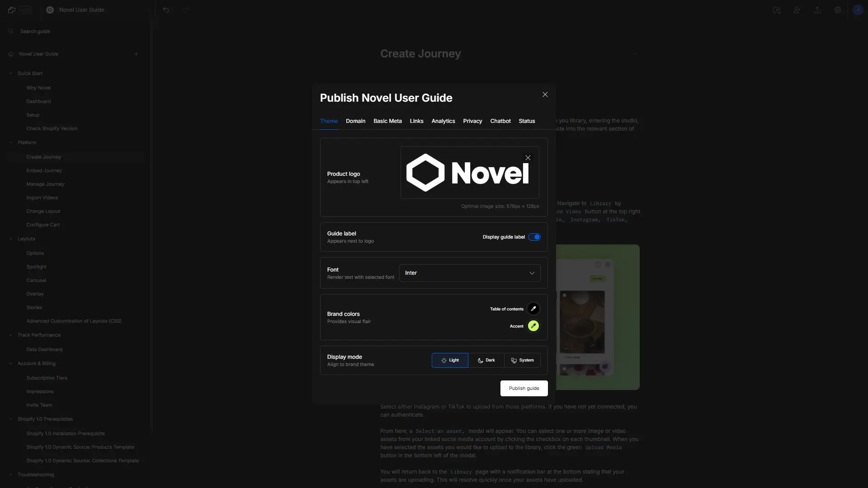Open the Font dropdown selector
The height and width of the screenshot is (488, 868).
pyautogui.click(x=469, y=273)
